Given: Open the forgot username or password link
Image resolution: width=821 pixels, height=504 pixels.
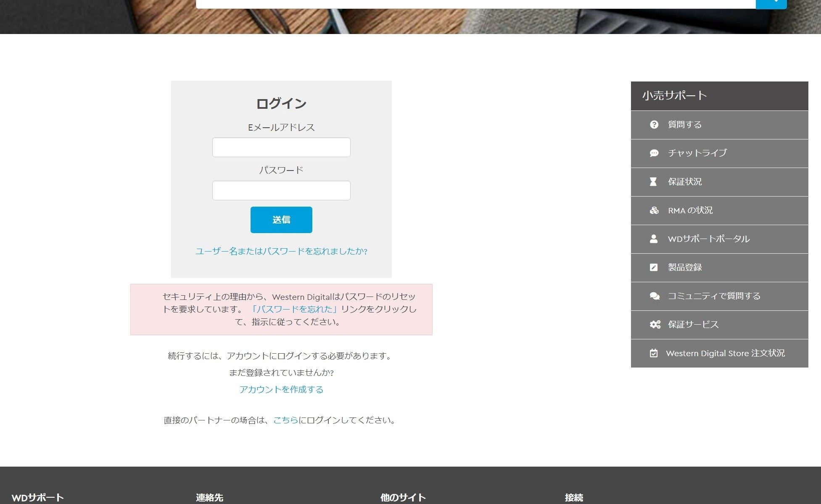Looking at the screenshot, I should (281, 251).
